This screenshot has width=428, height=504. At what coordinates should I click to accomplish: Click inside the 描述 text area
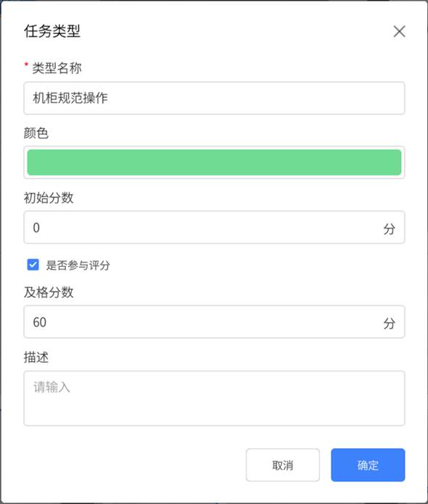coord(214,398)
